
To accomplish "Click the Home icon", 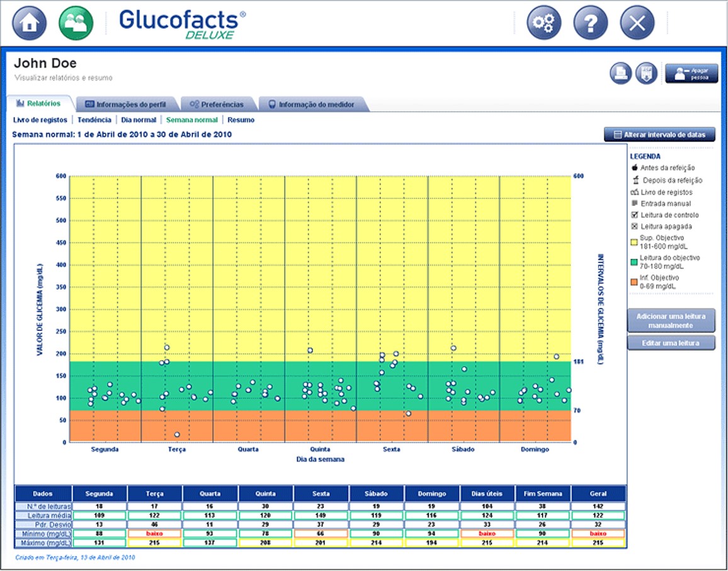I will click(x=30, y=23).
